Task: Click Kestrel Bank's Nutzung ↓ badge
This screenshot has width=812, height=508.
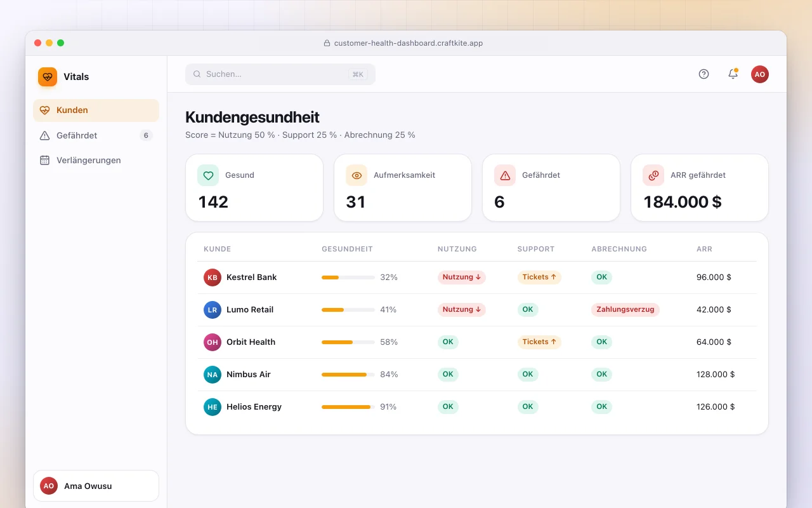Action: click(x=462, y=277)
